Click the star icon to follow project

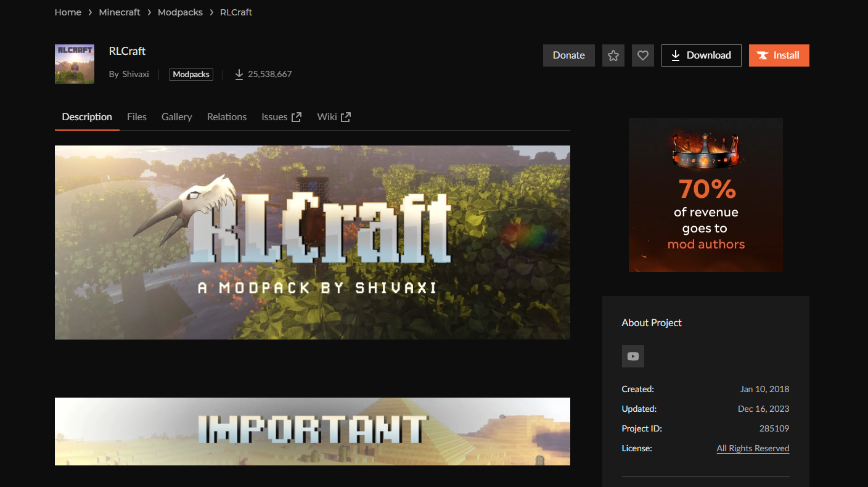613,55
